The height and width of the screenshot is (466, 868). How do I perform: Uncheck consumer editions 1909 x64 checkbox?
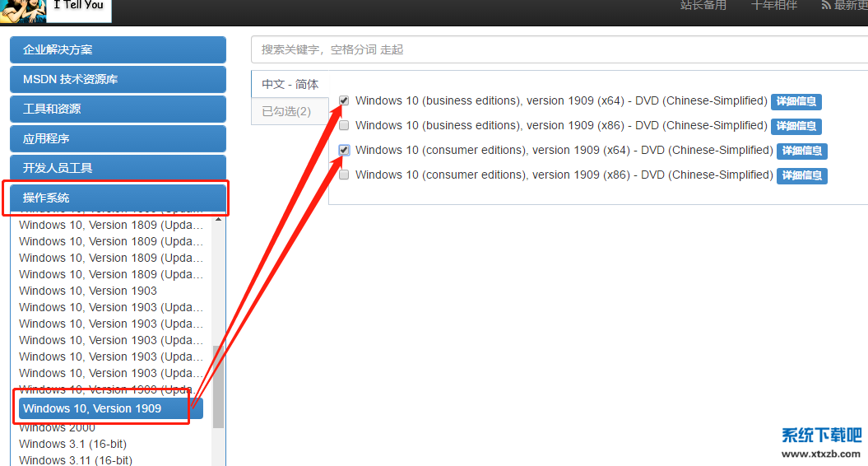[344, 151]
